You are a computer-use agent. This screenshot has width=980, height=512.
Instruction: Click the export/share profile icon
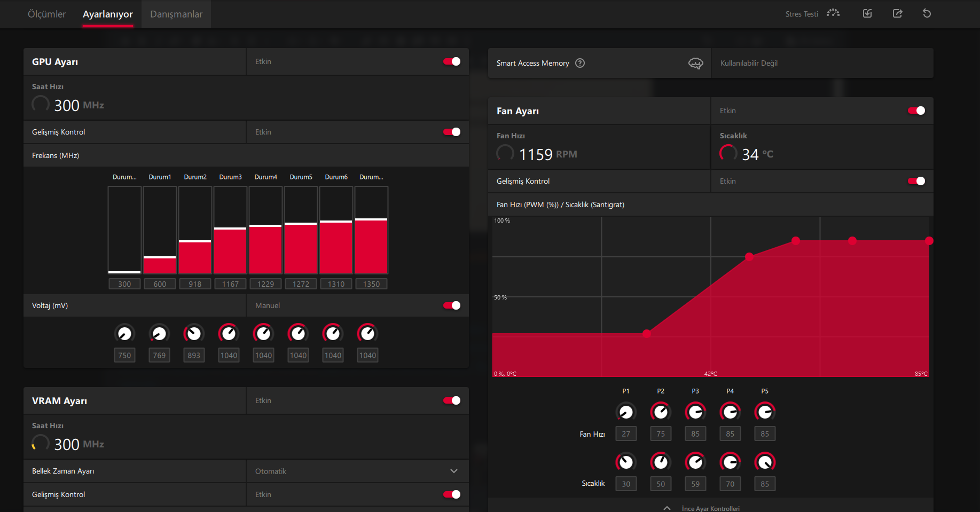click(x=897, y=13)
